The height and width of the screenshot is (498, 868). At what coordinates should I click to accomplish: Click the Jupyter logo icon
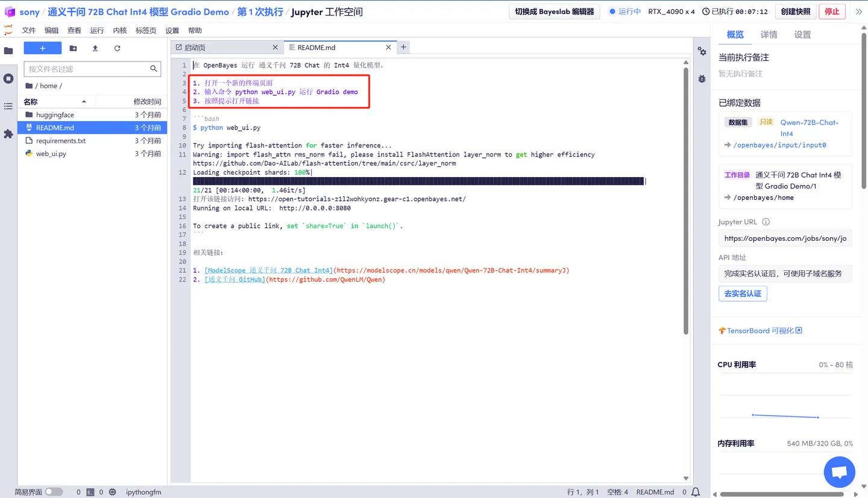click(8, 30)
